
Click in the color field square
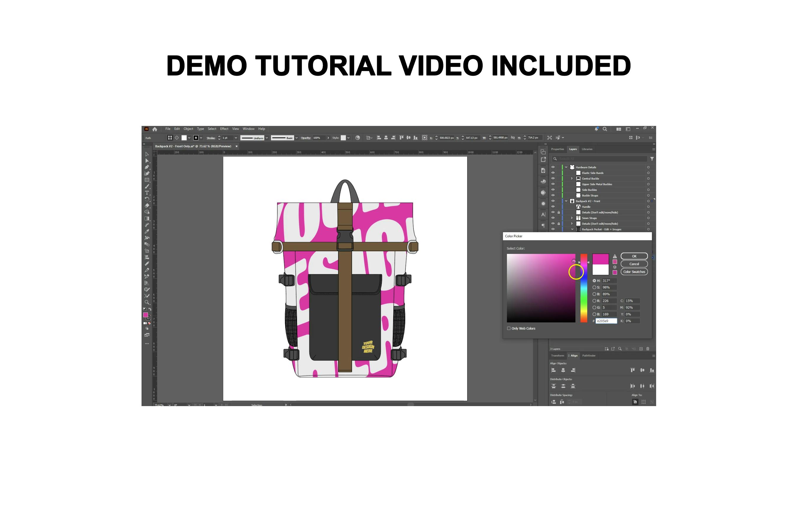(541, 288)
